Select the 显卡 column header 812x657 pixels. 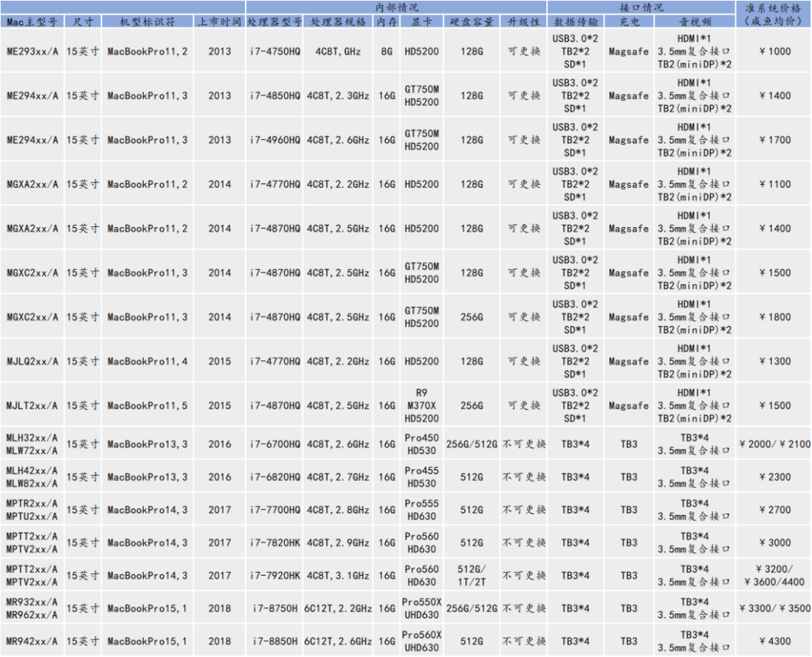(422, 22)
